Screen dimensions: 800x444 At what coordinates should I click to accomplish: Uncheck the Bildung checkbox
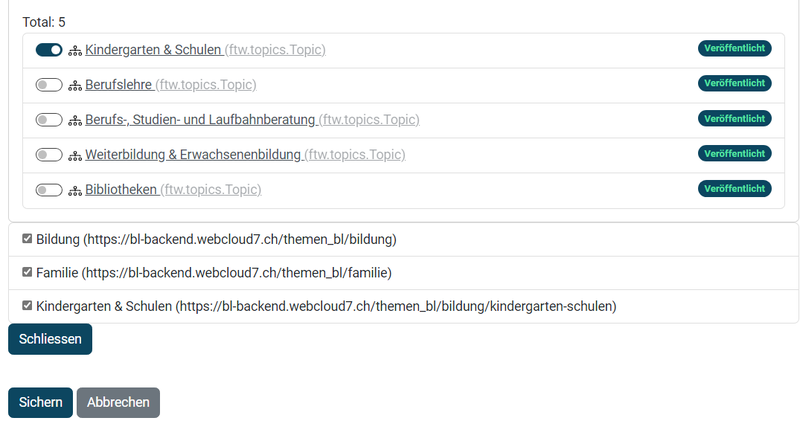pos(27,239)
